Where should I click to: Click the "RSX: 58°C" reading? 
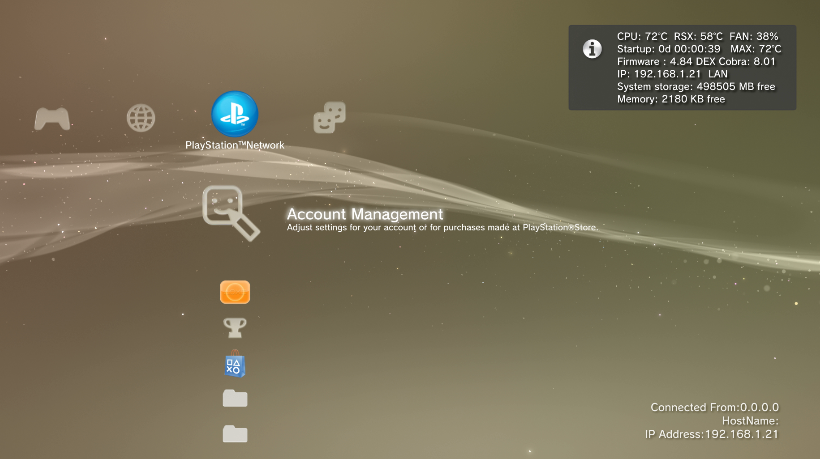coord(698,37)
